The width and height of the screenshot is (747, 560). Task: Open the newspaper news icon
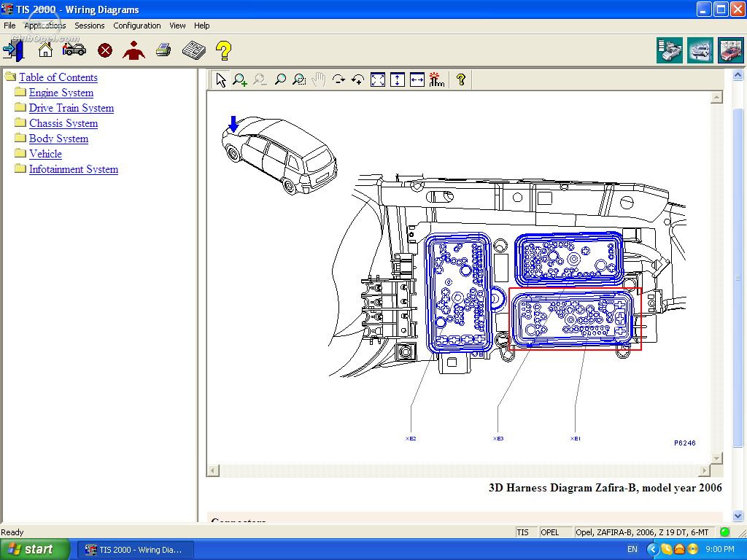click(194, 50)
